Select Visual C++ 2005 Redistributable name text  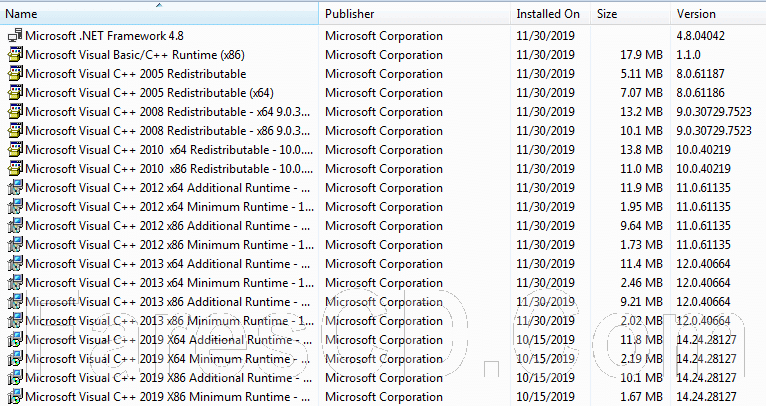point(136,74)
